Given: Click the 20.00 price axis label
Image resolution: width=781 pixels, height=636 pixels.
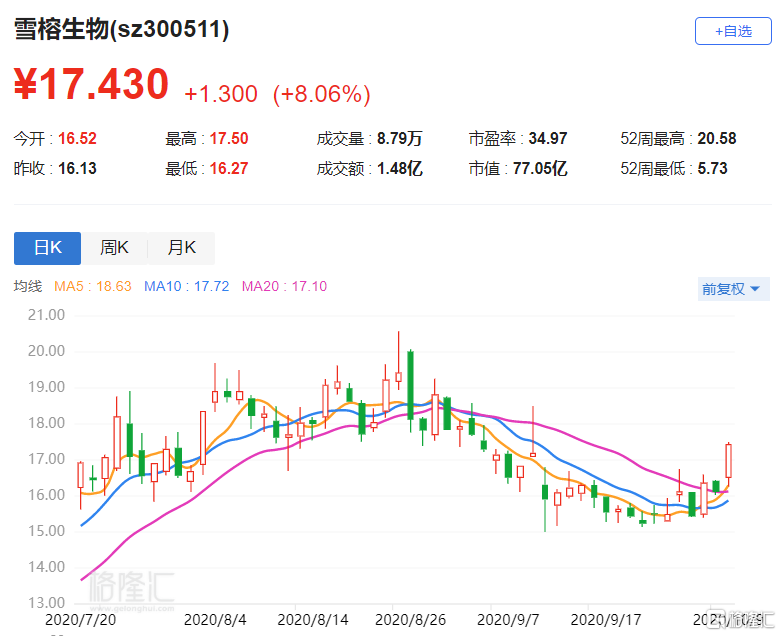Looking at the screenshot, I should [x=46, y=351].
